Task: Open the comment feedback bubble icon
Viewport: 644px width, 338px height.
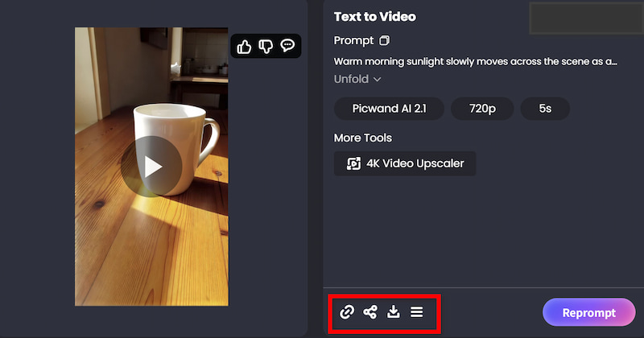Action: tap(287, 45)
